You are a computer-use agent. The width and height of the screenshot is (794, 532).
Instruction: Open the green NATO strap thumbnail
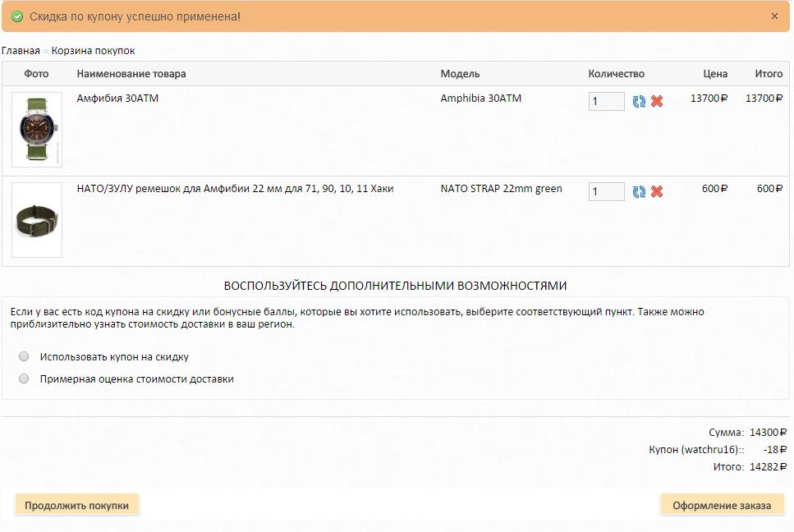click(37, 220)
